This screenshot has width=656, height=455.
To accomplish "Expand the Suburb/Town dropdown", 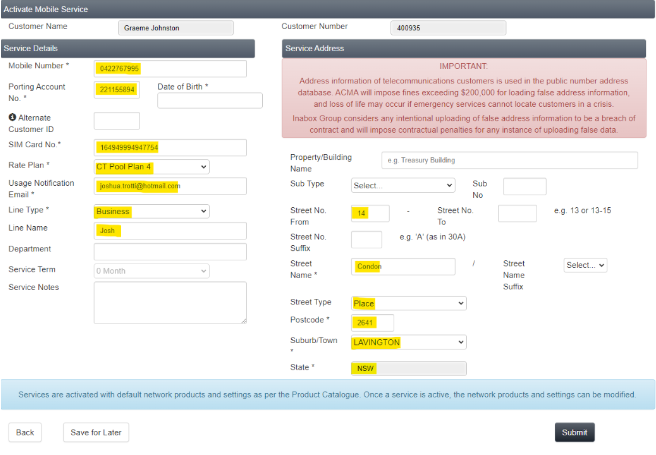I will [408, 343].
